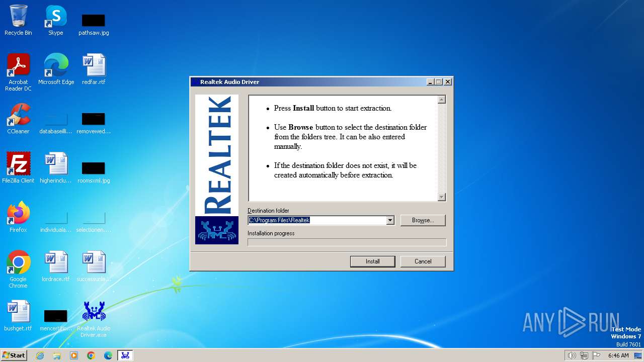Screen dimensions: 644x362
Task: Click the instructions scrollbar up arrow
Action: point(442,100)
